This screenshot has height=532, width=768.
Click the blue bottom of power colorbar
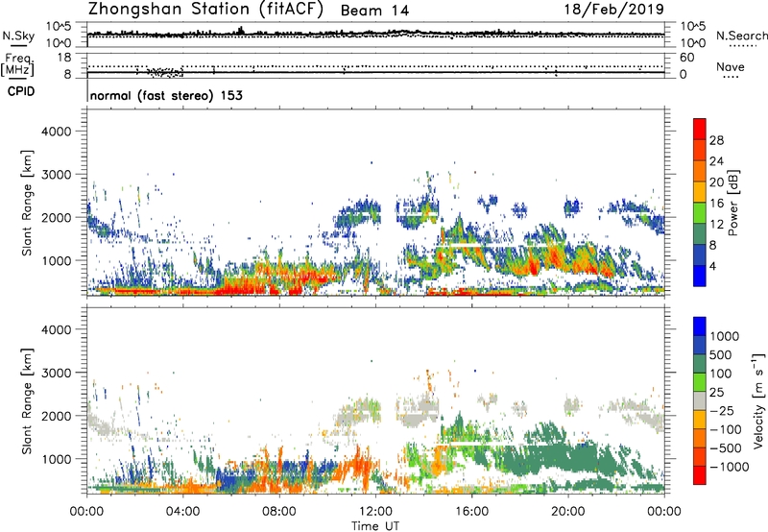(x=700, y=277)
